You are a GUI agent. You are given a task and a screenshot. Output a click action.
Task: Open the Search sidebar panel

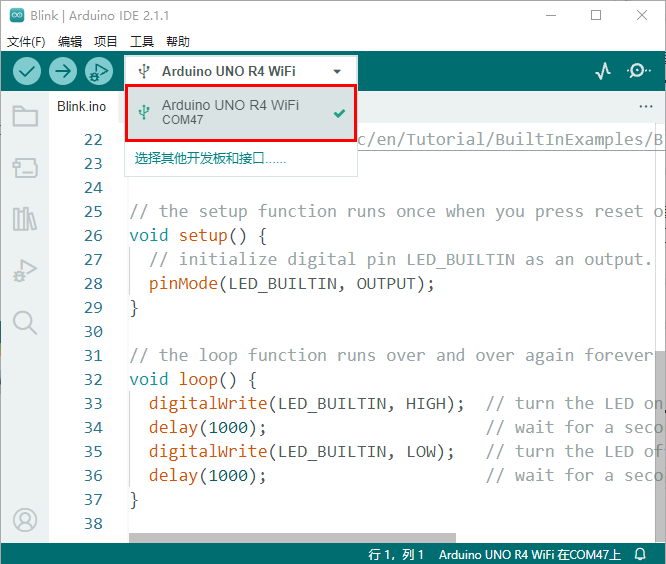point(25,323)
